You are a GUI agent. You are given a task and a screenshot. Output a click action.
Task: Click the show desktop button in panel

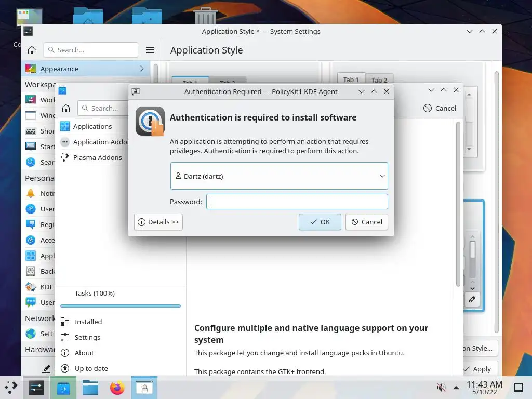518,388
